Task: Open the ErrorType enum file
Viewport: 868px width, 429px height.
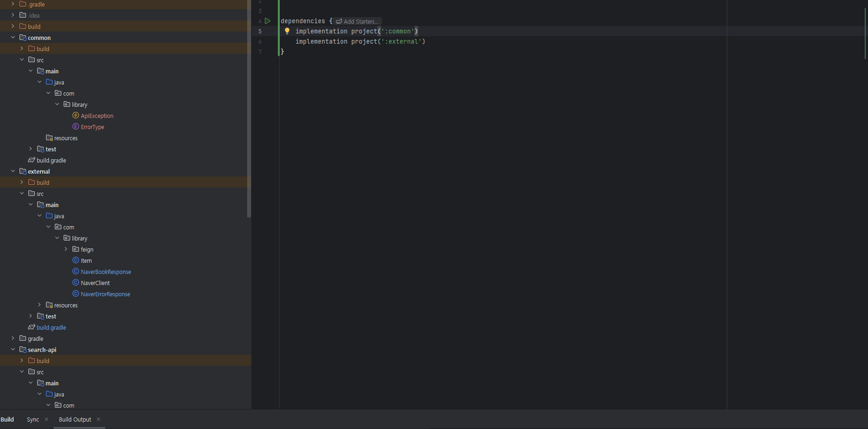Action: [92, 127]
